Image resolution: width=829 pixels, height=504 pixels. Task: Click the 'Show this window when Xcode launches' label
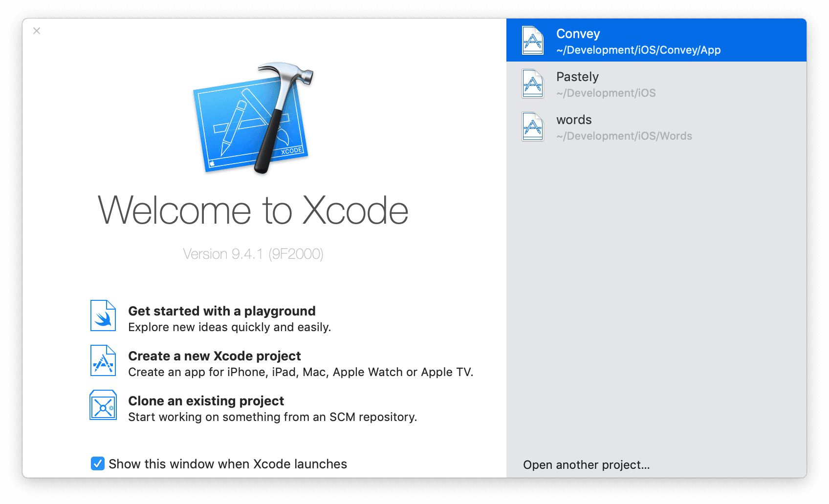point(228,464)
